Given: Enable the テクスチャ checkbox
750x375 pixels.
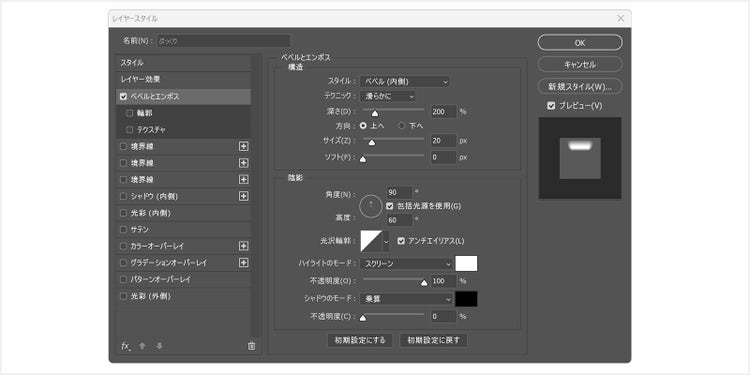Looking at the screenshot, I should click(130, 130).
